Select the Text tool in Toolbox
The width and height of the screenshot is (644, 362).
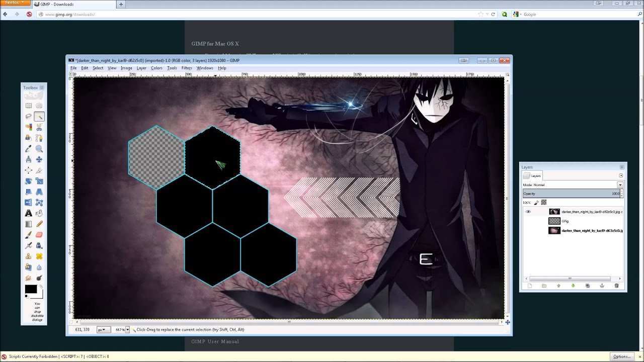(x=29, y=213)
